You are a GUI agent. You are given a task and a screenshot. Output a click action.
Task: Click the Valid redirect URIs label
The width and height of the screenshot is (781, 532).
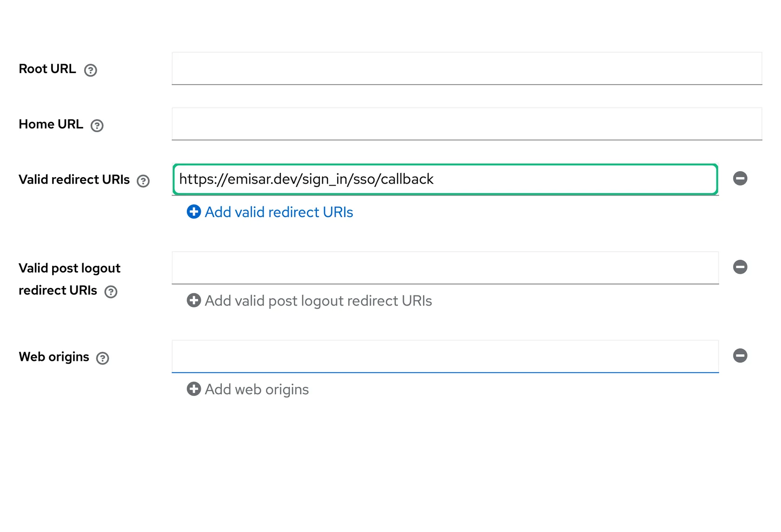pos(74,180)
